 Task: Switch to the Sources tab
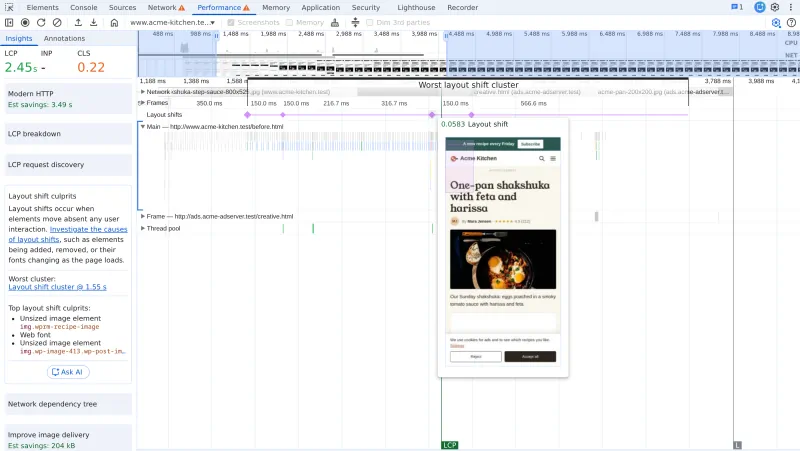pos(122,8)
